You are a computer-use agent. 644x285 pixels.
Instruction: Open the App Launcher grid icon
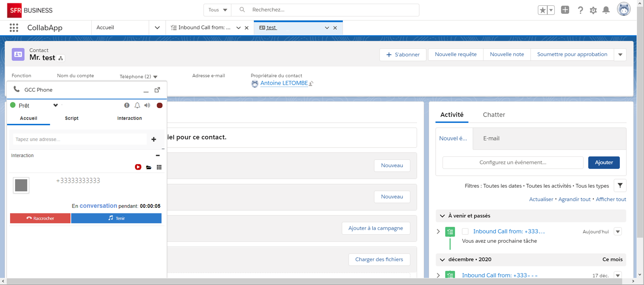pos(14,28)
